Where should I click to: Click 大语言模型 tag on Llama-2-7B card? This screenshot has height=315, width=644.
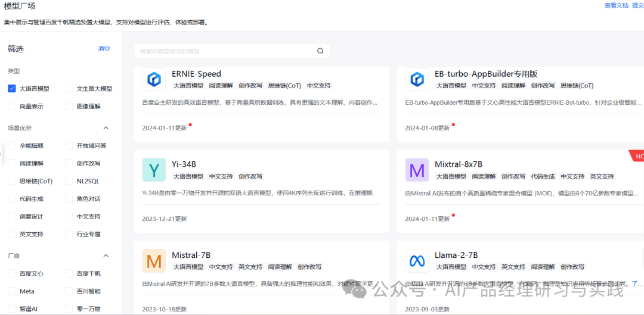point(451,267)
